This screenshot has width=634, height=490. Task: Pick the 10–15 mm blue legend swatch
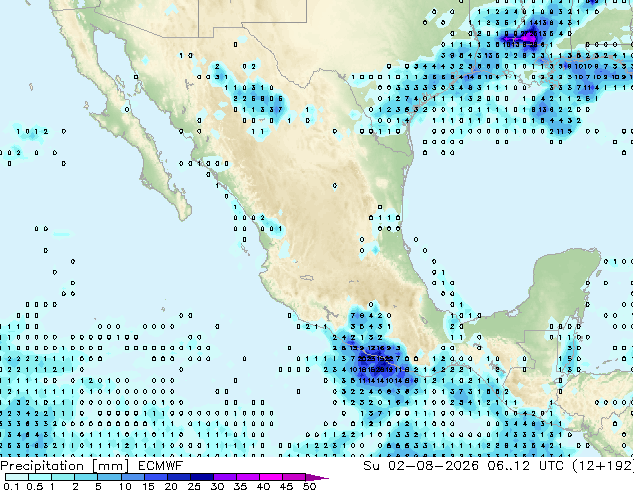click(132, 477)
